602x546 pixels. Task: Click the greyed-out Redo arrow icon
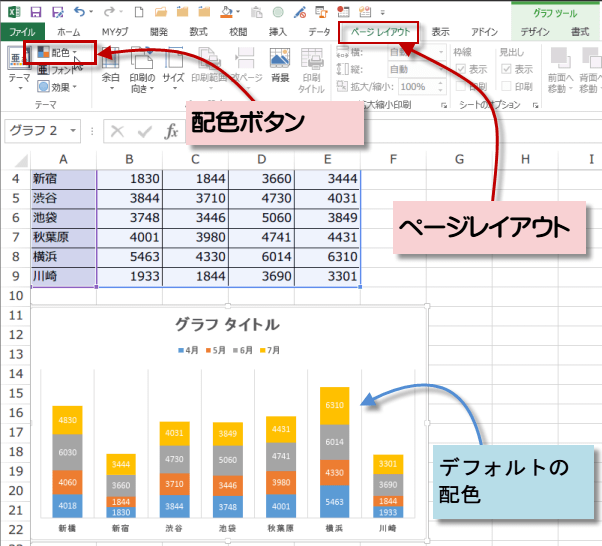[109, 12]
